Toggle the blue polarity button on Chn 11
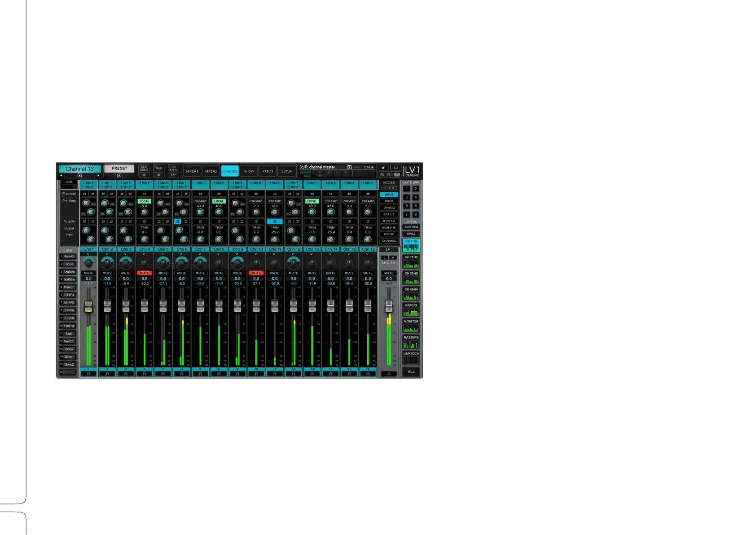Image resolution: width=756 pixels, height=535 pixels. pos(275,221)
